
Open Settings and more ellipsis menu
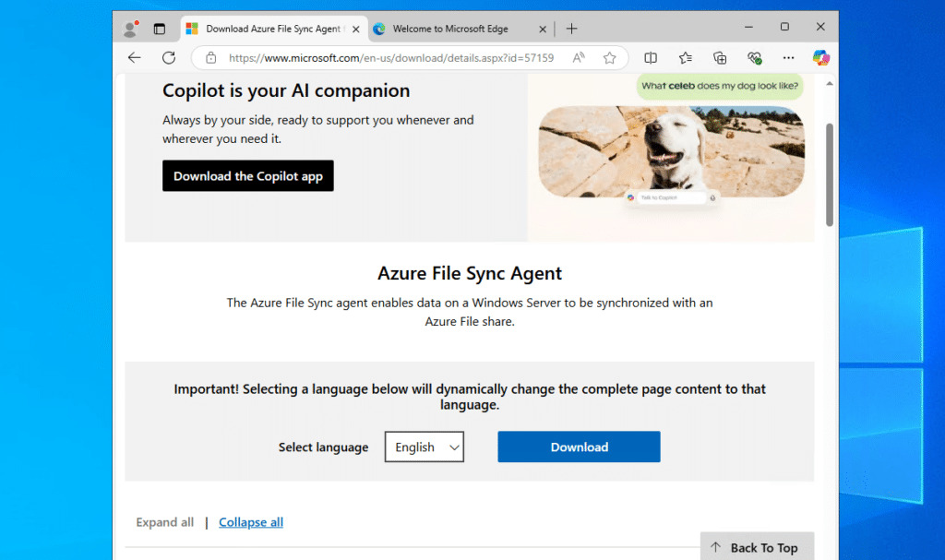pyautogui.click(x=788, y=57)
